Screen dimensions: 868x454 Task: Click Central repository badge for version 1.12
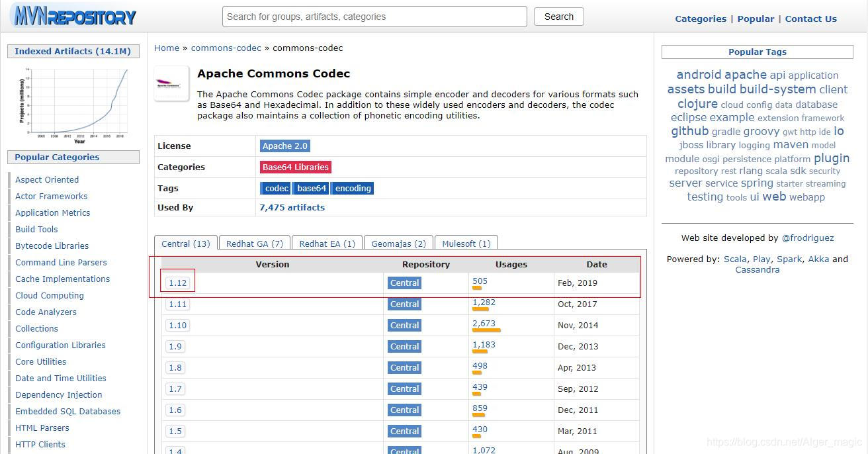[x=404, y=283]
